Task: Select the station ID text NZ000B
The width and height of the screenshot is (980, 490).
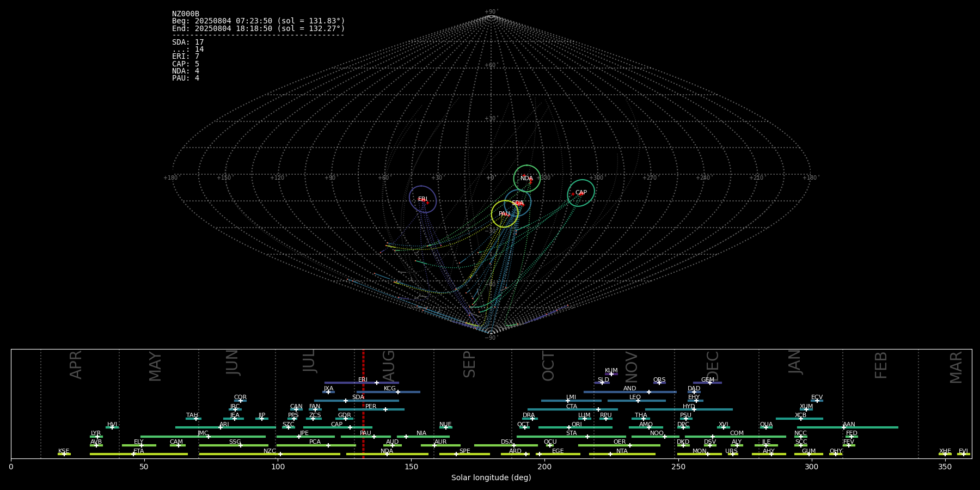Action: (x=186, y=14)
